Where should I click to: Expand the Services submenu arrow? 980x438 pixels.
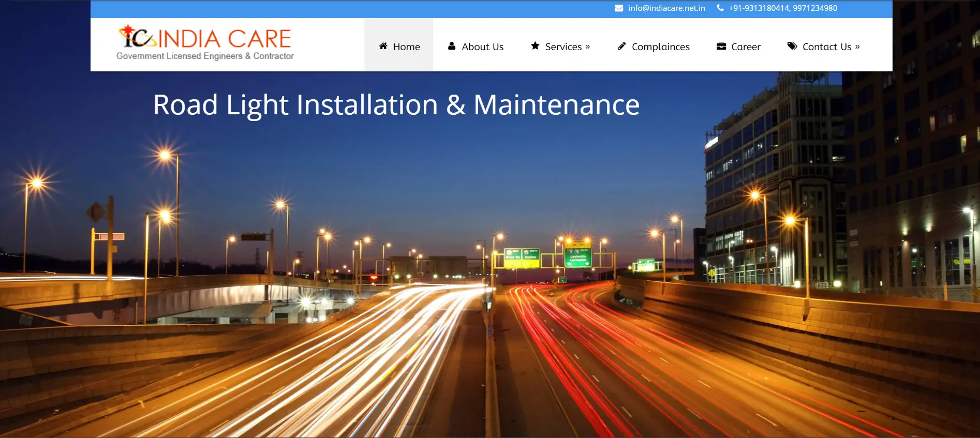tap(587, 47)
